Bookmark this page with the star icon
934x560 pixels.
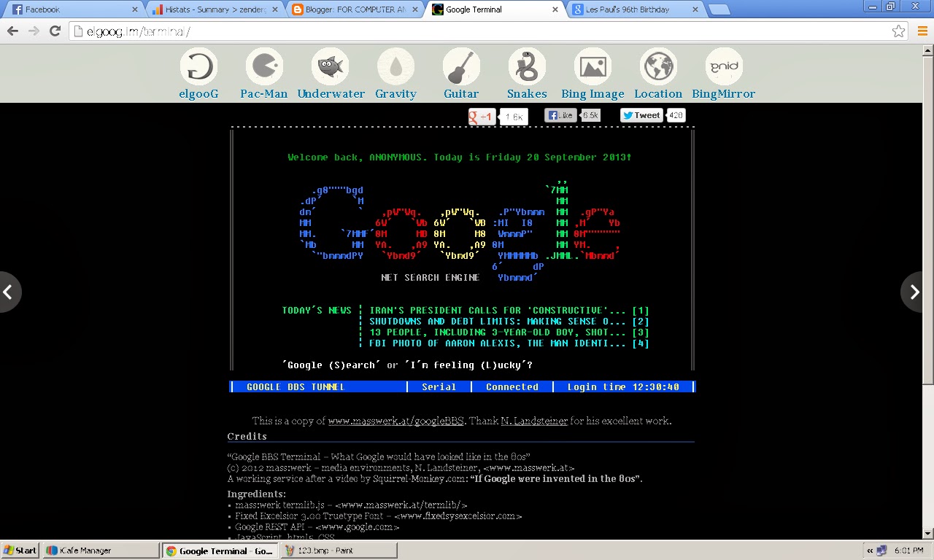point(899,31)
